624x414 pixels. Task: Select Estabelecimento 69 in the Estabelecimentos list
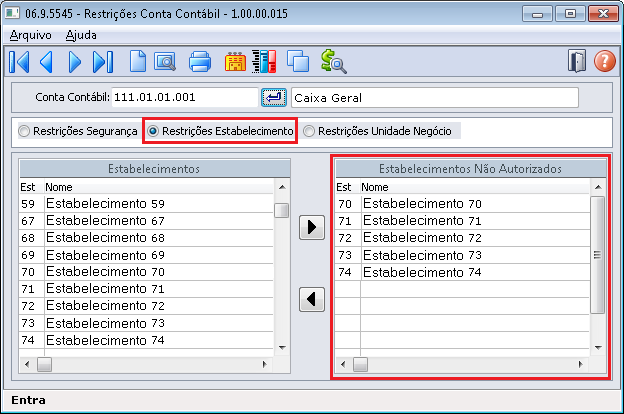tap(146, 255)
